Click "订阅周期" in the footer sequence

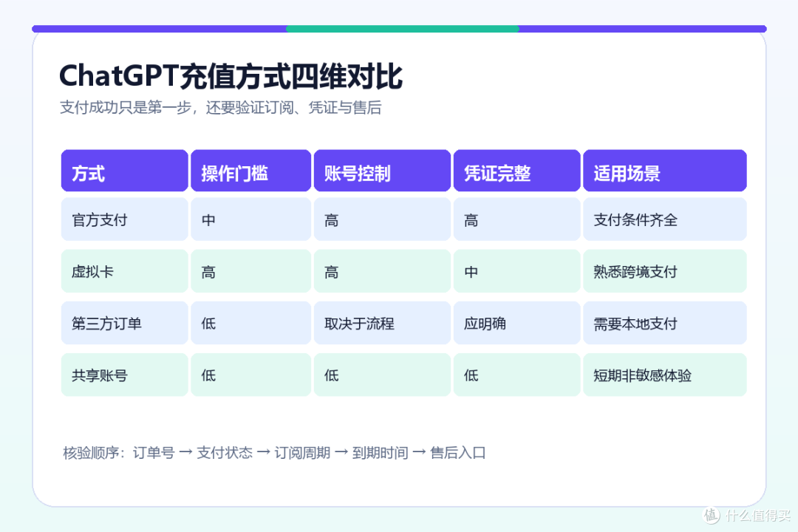302,453
